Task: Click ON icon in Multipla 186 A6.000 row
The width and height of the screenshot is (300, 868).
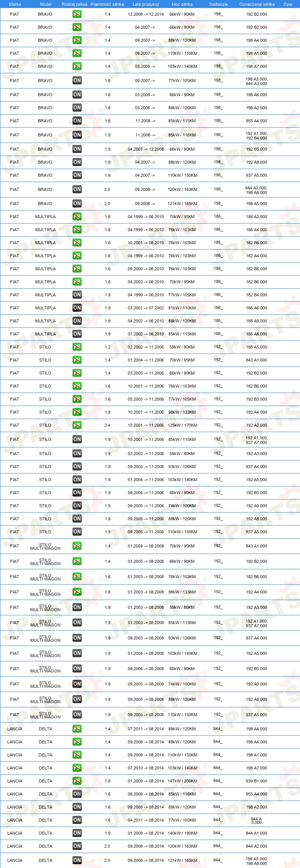Action: [x=77, y=308]
